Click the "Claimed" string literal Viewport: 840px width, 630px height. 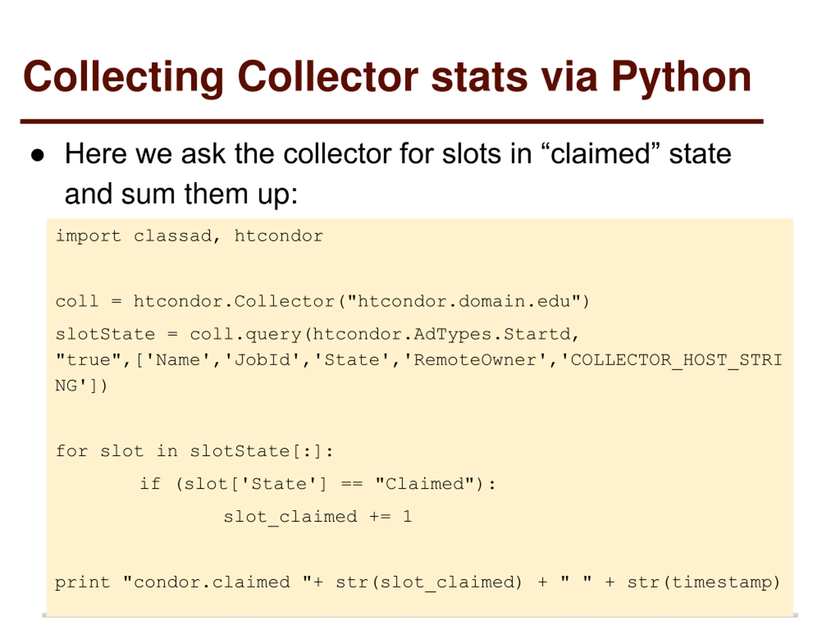425,484
